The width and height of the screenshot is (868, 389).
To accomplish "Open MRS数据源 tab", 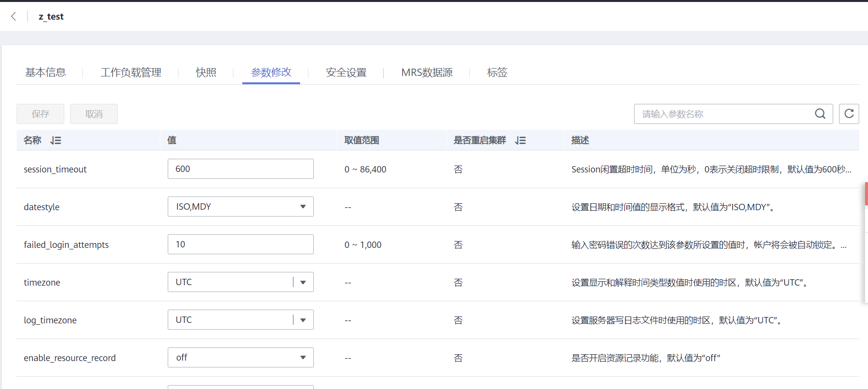I will point(427,73).
